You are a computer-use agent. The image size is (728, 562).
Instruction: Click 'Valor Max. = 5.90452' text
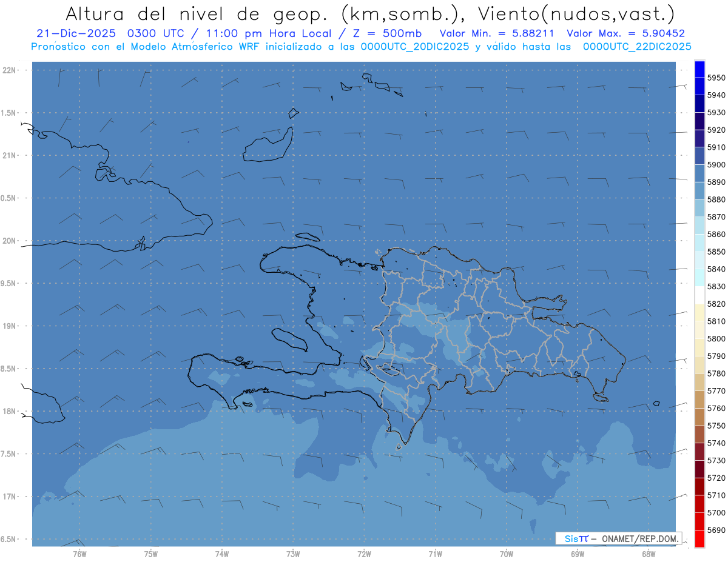pyautogui.click(x=625, y=33)
